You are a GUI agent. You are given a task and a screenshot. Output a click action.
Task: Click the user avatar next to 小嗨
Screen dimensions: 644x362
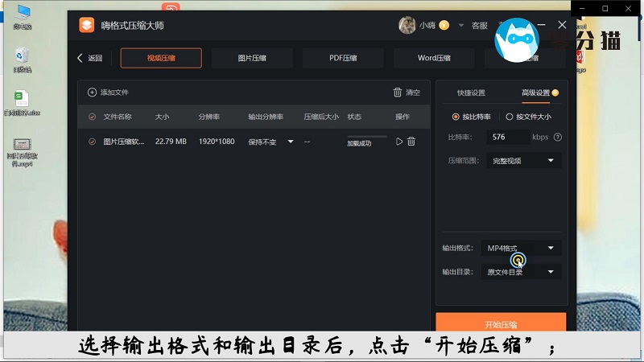pos(407,26)
